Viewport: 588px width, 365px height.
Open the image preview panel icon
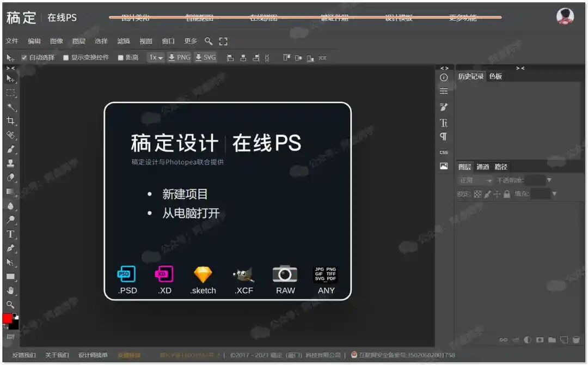point(444,166)
